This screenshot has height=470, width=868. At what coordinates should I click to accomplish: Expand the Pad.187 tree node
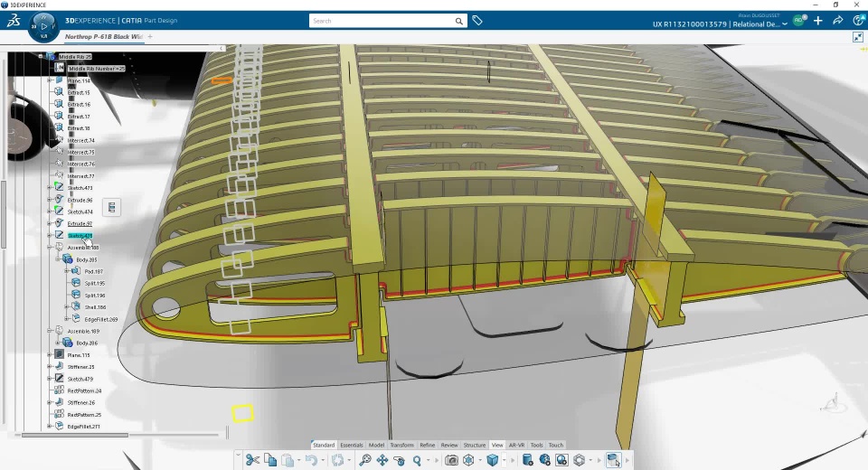pos(66,271)
